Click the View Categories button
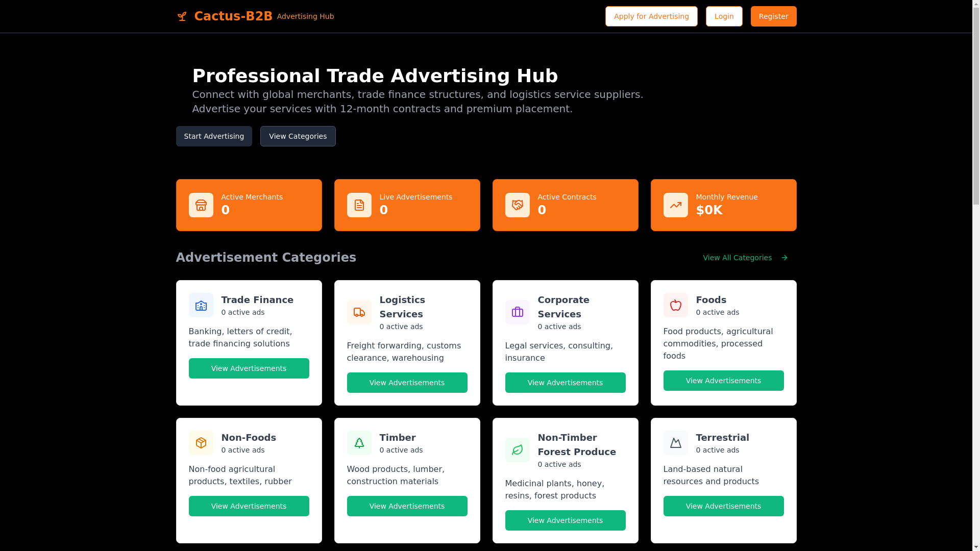The width and height of the screenshot is (980, 551). [x=298, y=136]
